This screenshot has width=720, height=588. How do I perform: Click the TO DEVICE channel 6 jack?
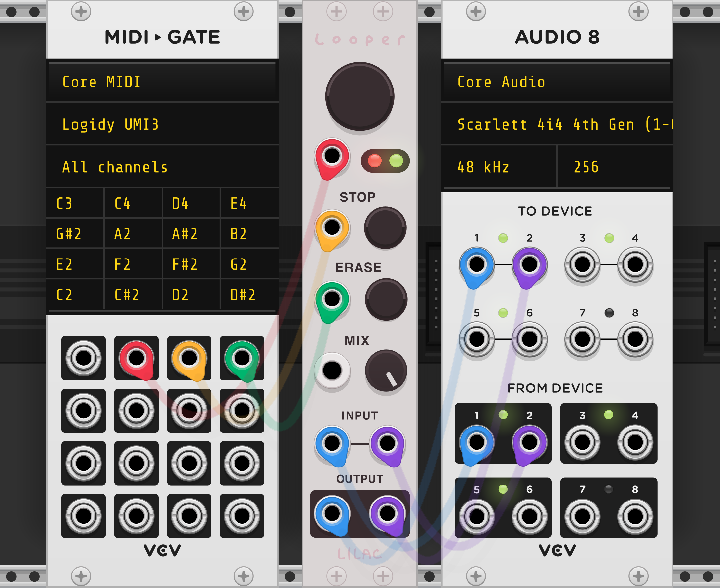point(529,339)
